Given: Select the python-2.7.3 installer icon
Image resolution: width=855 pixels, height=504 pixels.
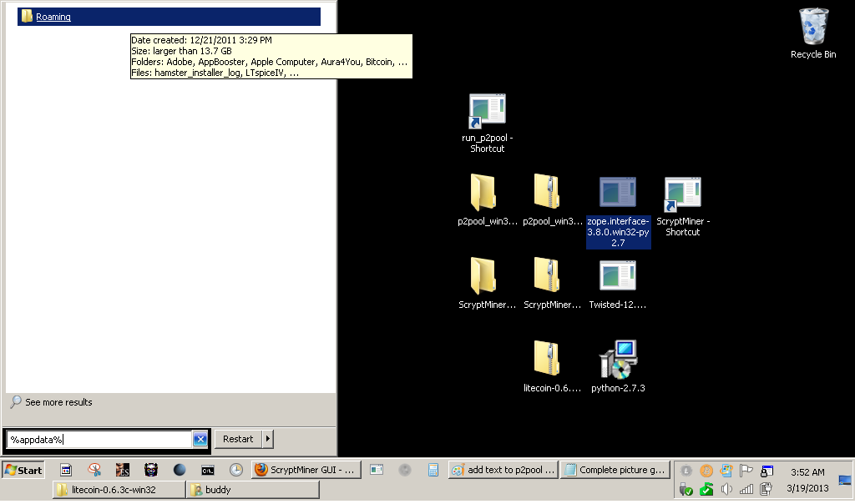Looking at the screenshot, I should [618, 366].
